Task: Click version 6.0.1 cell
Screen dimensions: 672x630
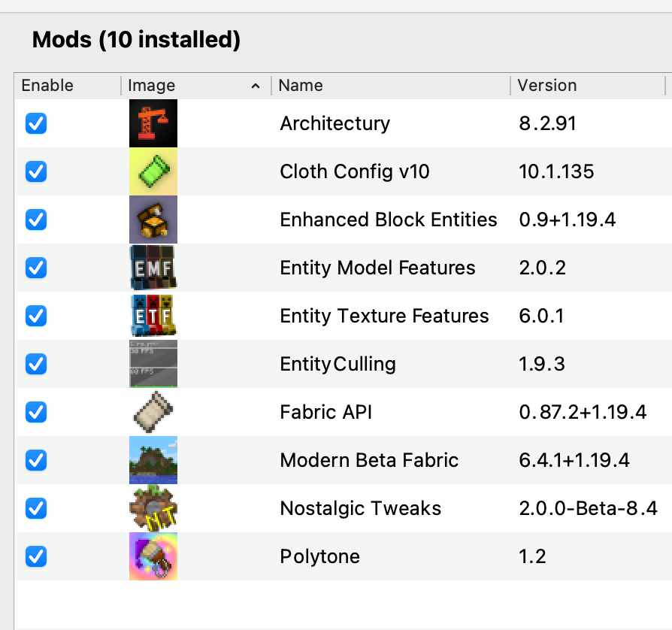Action: point(541,316)
